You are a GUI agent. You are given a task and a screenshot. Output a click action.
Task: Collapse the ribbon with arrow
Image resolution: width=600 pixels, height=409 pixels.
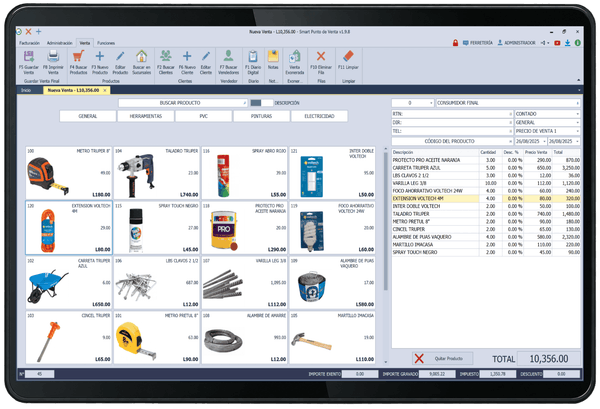[x=578, y=80]
